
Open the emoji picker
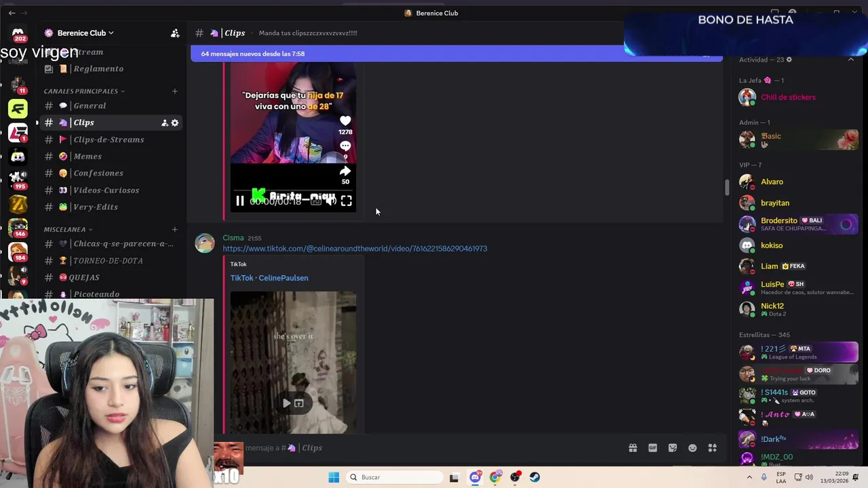(x=692, y=448)
